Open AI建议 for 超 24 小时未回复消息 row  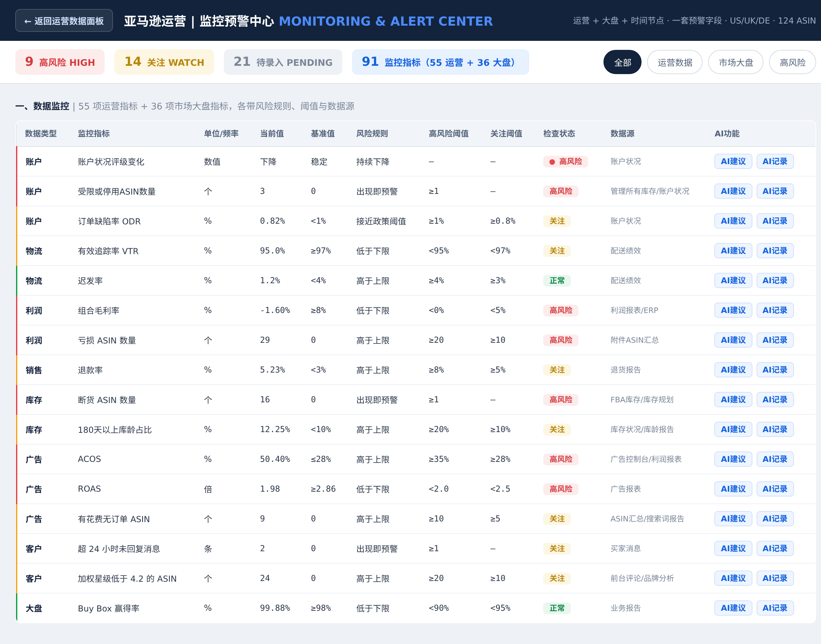point(733,548)
